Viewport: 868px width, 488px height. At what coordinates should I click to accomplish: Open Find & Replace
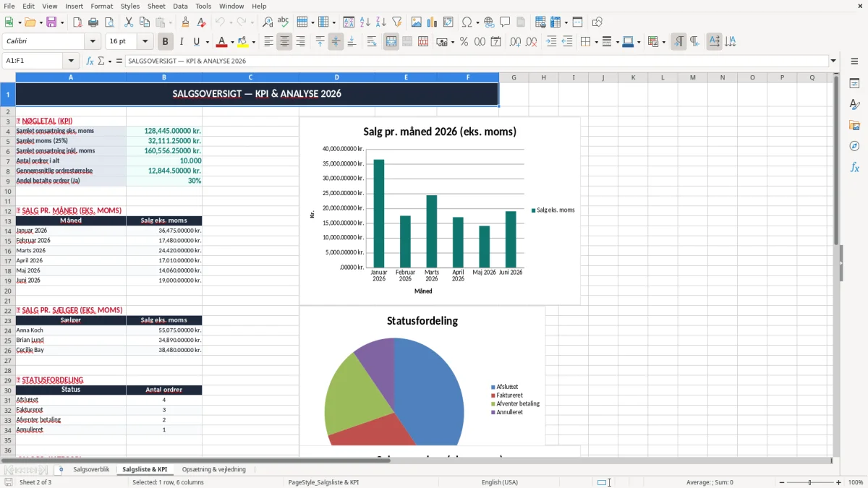(268, 22)
